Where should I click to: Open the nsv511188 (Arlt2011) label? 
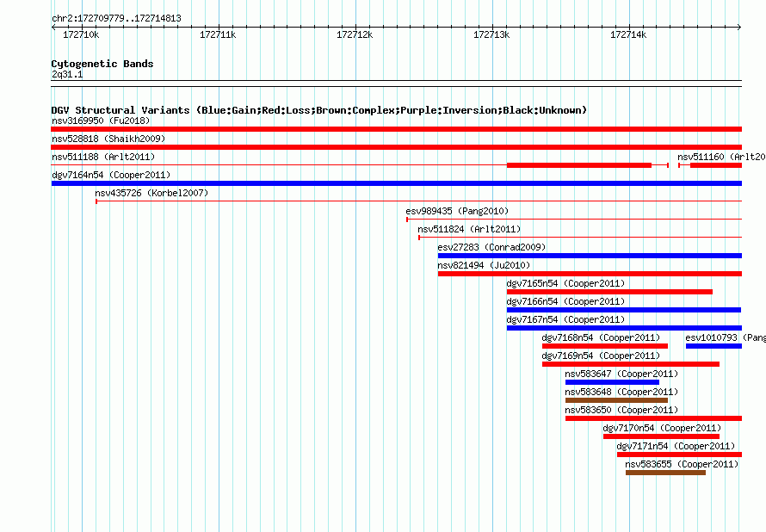[103, 157]
